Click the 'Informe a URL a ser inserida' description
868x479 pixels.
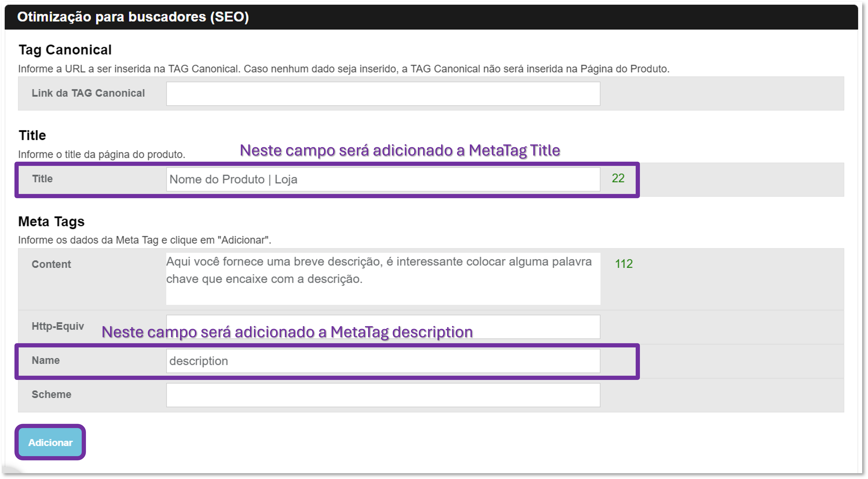(344, 69)
